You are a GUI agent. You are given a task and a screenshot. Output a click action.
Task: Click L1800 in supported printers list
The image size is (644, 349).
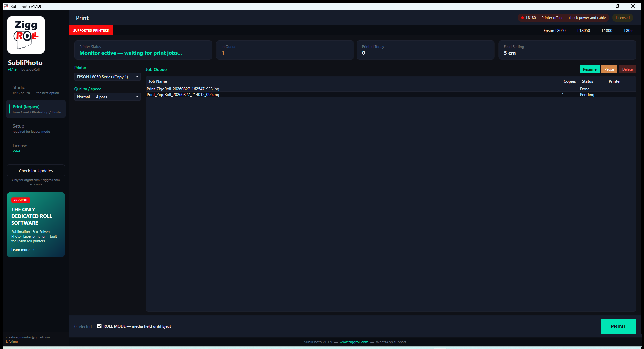[607, 31]
